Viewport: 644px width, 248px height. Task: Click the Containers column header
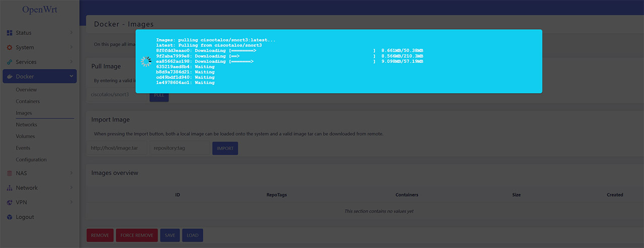pyautogui.click(x=407, y=195)
